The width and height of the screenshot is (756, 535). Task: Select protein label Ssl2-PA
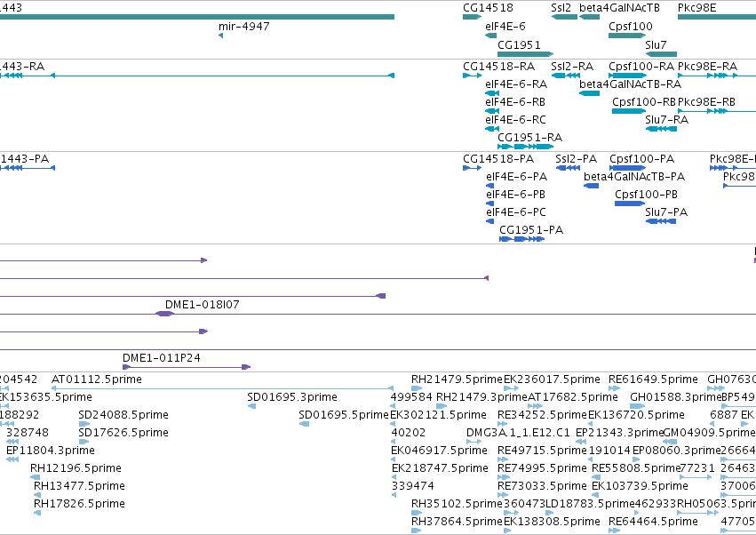click(577, 159)
